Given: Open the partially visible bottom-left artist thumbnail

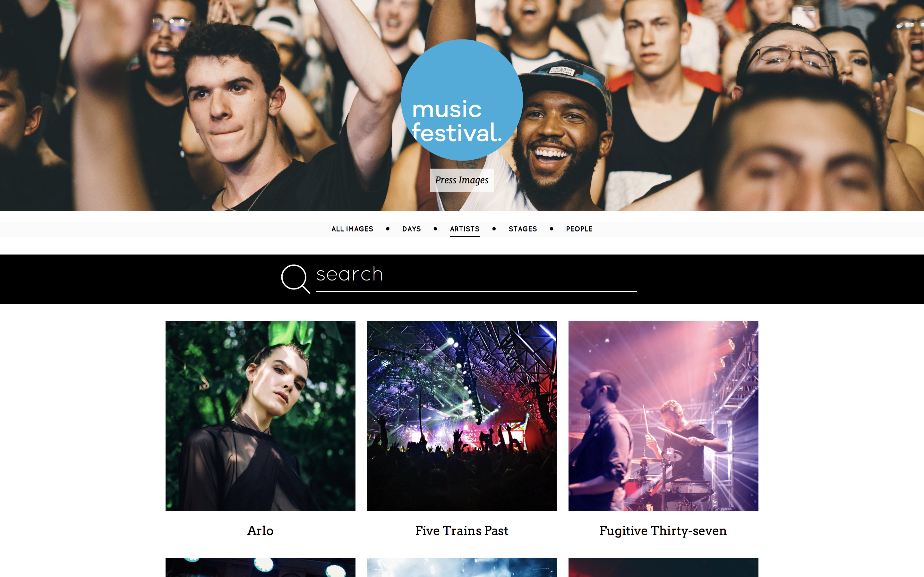Looking at the screenshot, I should (x=261, y=567).
